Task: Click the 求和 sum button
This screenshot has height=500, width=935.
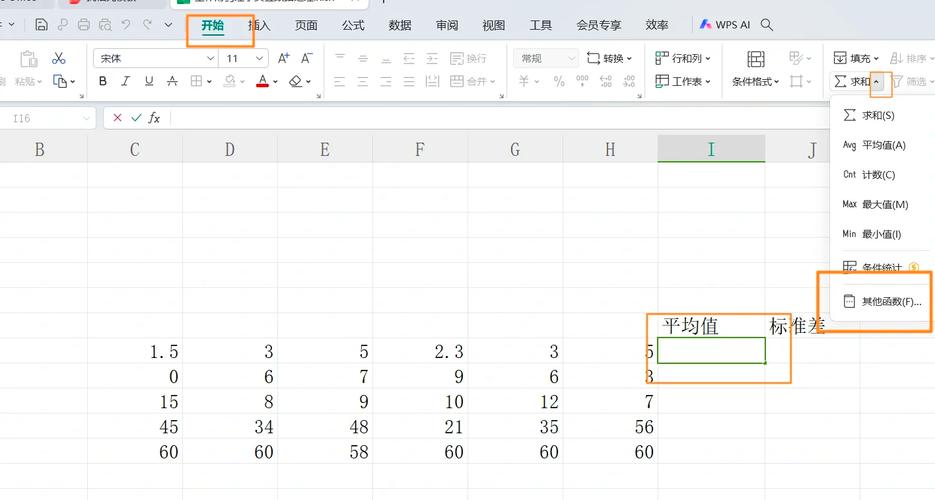Action: 851,81
